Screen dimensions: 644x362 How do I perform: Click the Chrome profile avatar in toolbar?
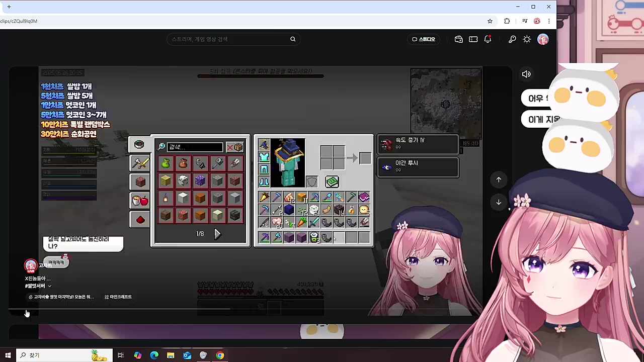(x=537, y=21)
